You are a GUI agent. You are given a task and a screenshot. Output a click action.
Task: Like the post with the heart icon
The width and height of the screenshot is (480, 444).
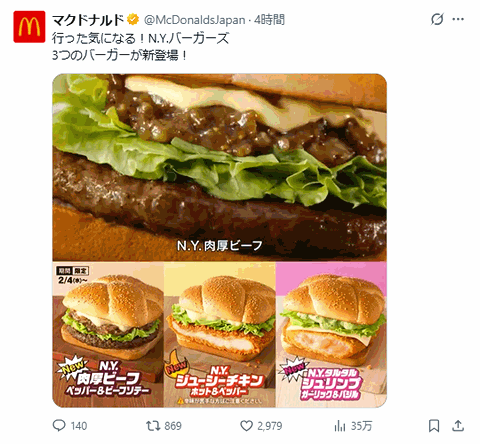(x=246, y=426)
